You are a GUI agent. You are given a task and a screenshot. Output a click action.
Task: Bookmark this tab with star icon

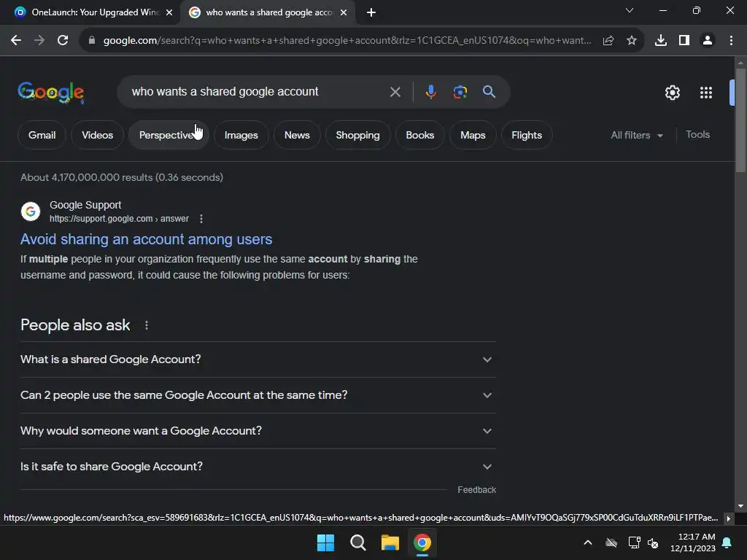(632, 41)
